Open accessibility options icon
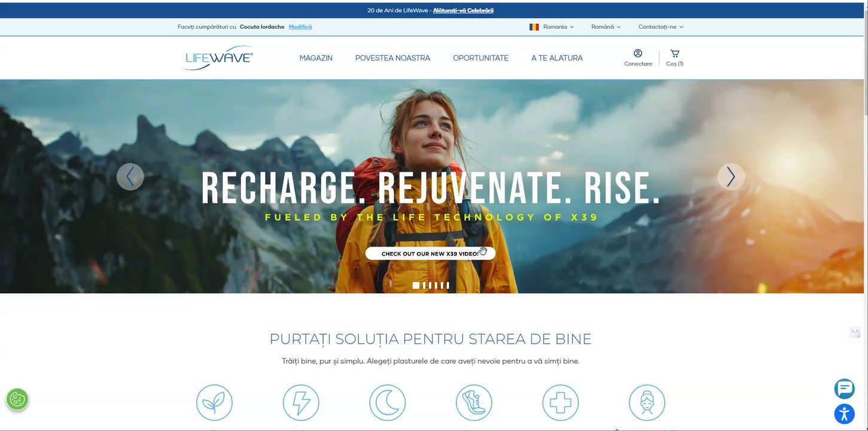The width and height of the screenshot is (868, 431). coord(845,414)
